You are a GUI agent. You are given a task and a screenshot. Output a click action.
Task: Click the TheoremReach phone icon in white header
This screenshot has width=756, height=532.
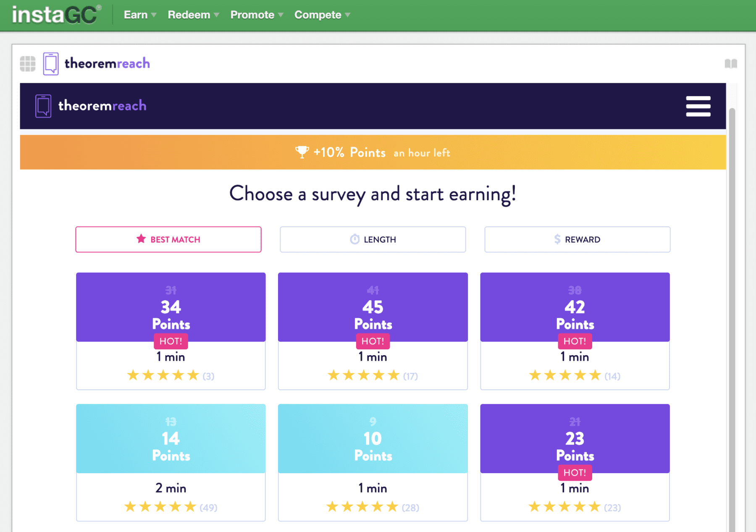(51, 64)
